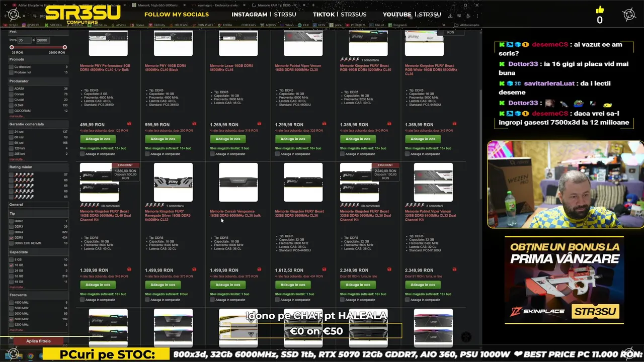Click Aplica filtrele button
Image resolution: width=644 pixels, height=362 pixels.
point(38,341)
